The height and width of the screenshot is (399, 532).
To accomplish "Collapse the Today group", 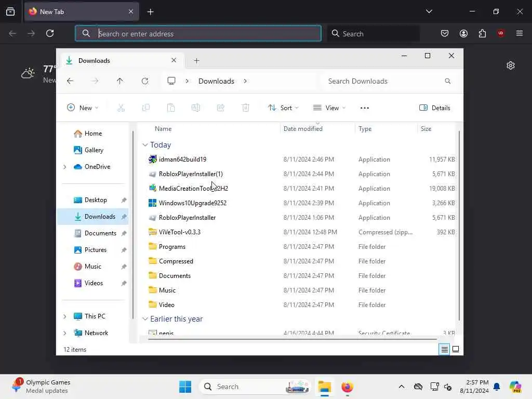I will (145, 145).
